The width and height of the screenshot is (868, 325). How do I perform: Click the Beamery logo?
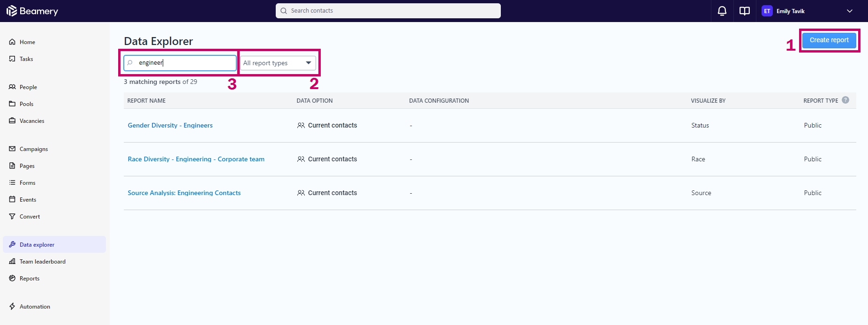32,11
